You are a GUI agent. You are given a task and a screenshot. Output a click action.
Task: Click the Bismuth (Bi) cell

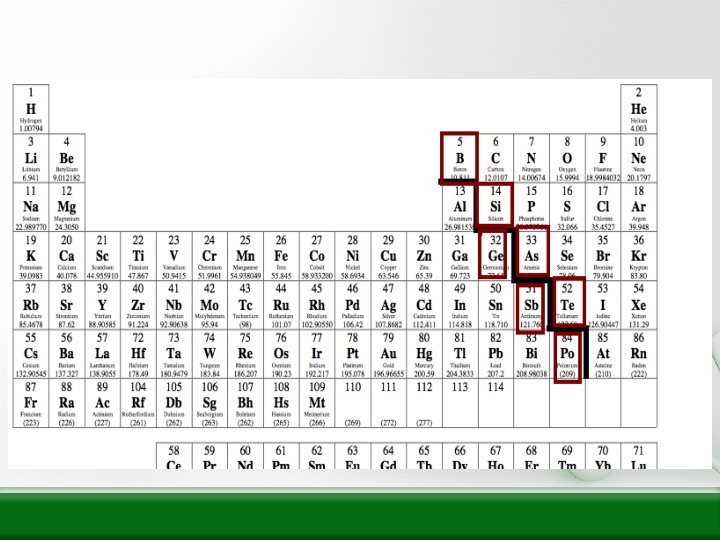[531, 354]
